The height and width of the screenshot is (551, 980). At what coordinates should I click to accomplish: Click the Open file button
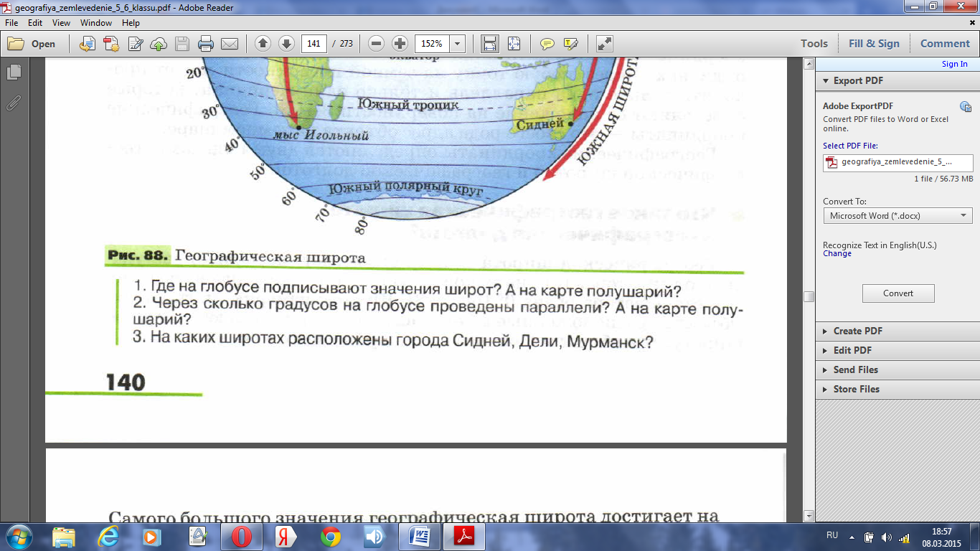(32, 44)
